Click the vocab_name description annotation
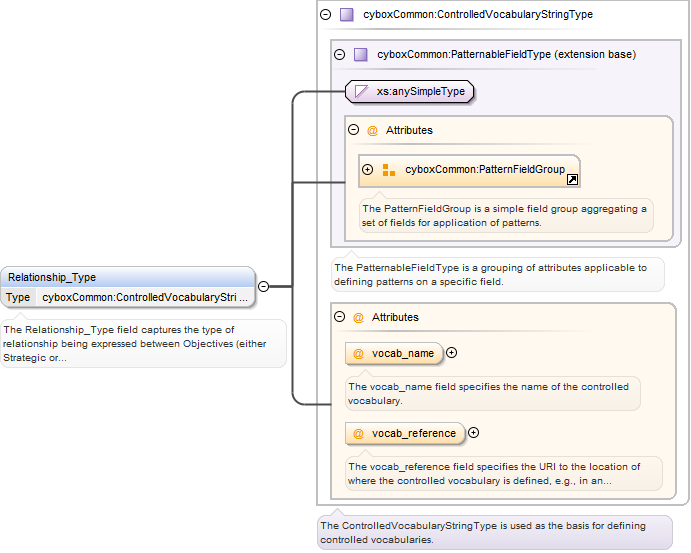Screen dimensions: 691x553 tap(493, 393)
